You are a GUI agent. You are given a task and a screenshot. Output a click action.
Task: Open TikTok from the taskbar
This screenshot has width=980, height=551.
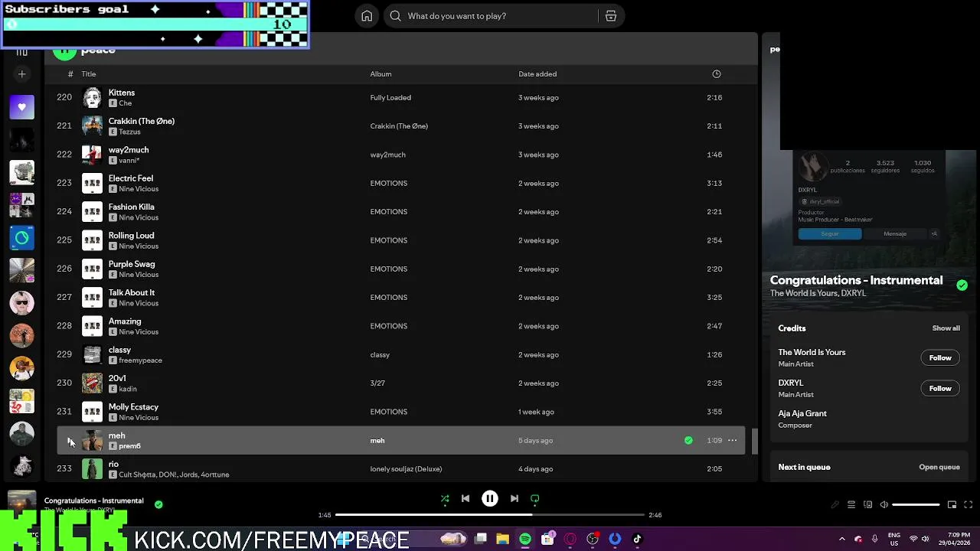click(637, 540)
